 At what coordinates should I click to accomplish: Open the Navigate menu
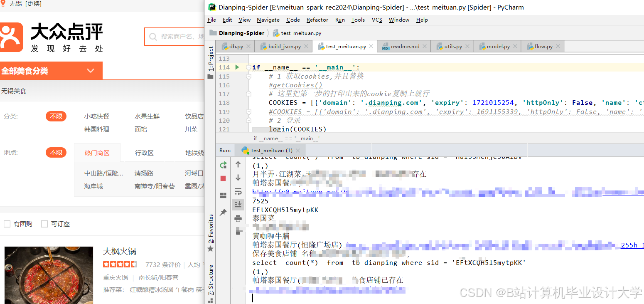point(268,20)
